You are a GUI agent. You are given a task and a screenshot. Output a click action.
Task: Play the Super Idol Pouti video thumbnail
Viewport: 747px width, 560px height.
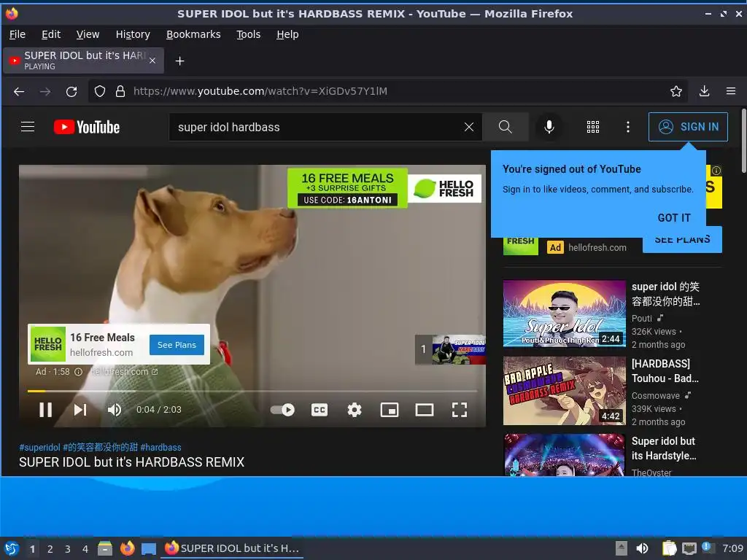tap(564, 314)
